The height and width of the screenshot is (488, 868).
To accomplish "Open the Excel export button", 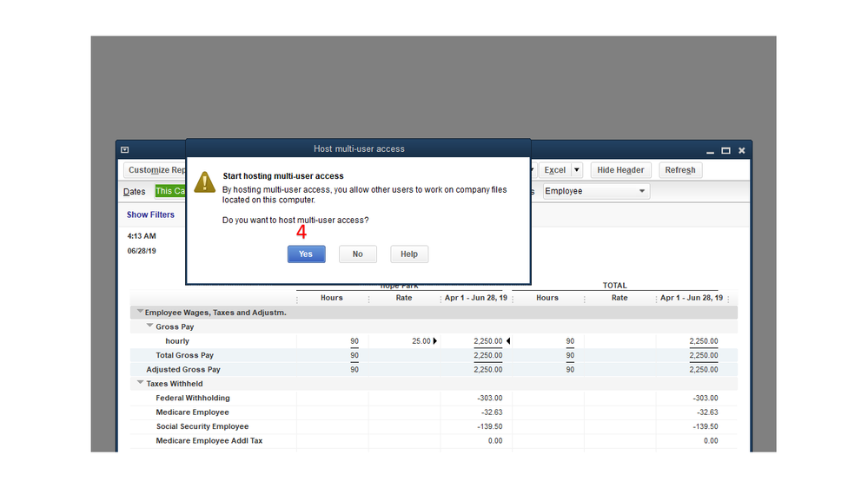I will (x=554, y=170).
